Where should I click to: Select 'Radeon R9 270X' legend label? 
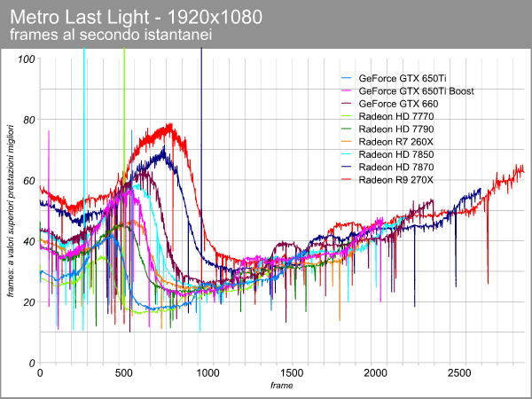(396, 180)
